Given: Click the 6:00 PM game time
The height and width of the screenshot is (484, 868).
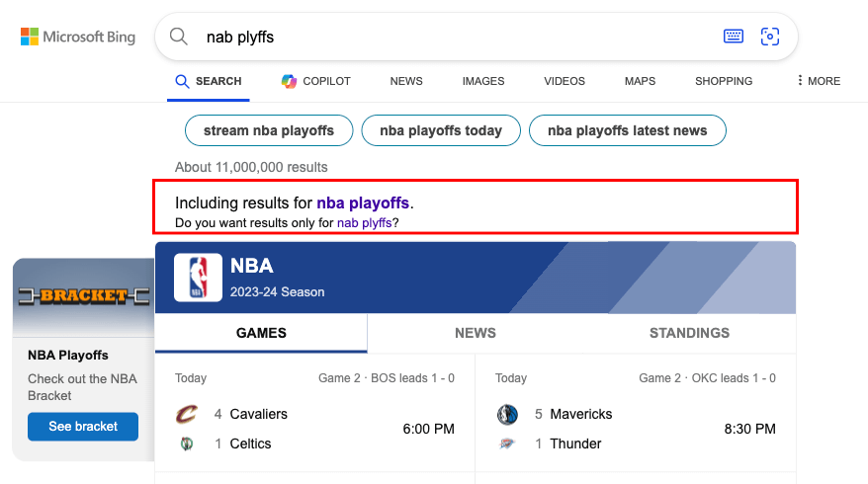Looking at the screenshot, I should tap(428, 429).
